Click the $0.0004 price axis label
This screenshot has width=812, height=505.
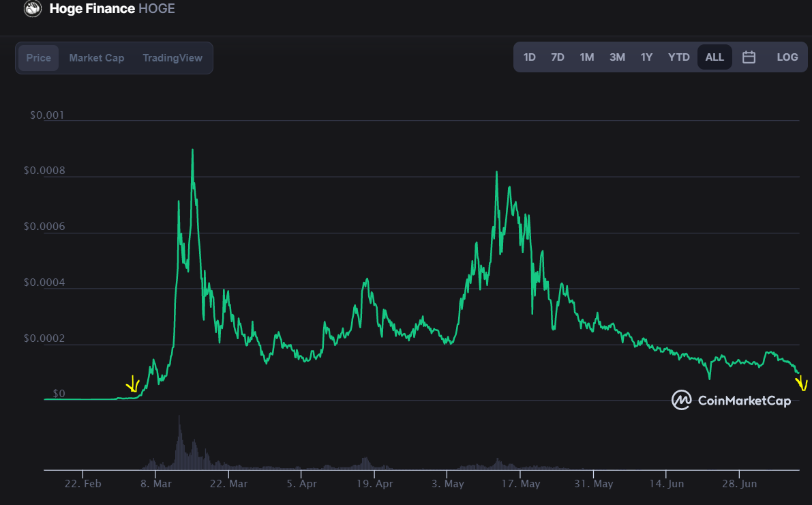pos(44,283)
